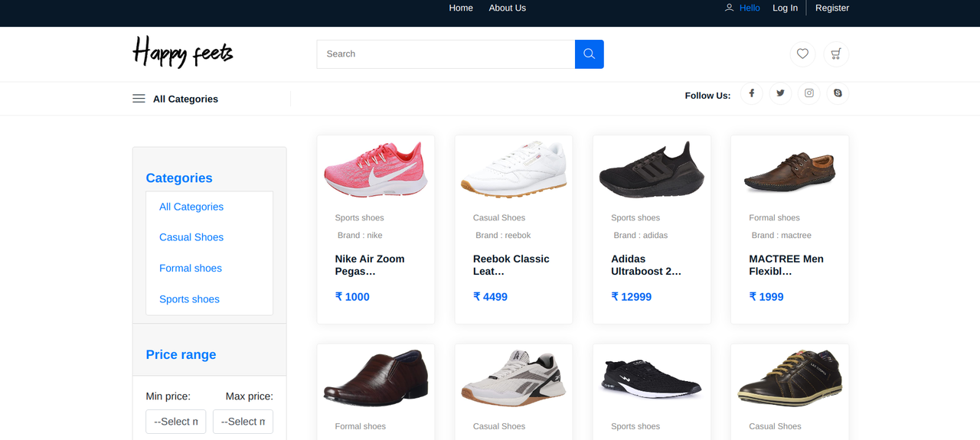Click the Price range sidebar heading

[181, 355]
